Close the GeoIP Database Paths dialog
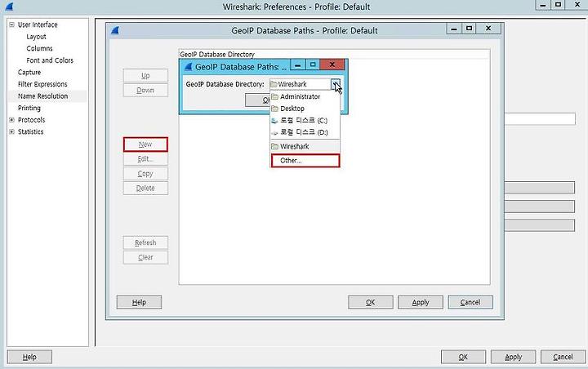The image size is (588, 369). coord(488,29)
